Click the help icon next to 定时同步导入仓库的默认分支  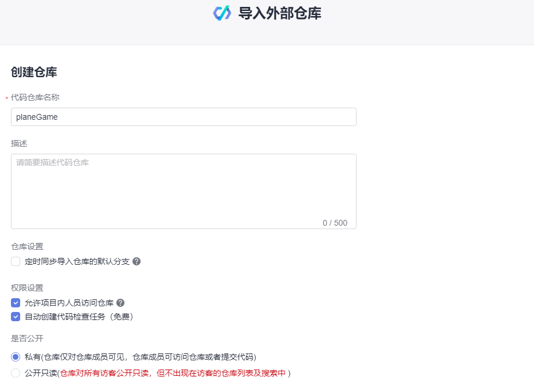click(x=137, y=261)
